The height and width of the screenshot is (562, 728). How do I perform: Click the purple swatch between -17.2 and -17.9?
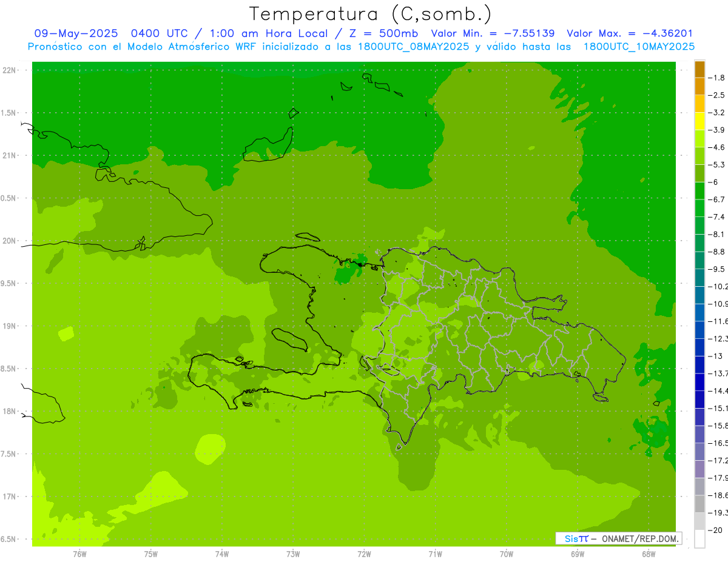[x=699, y=469]
